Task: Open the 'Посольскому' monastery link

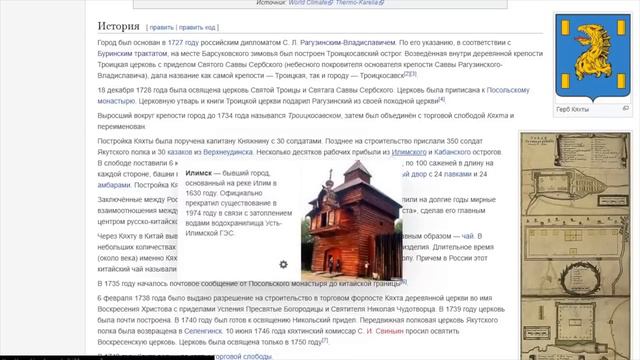Action: (x=508, y=90)
